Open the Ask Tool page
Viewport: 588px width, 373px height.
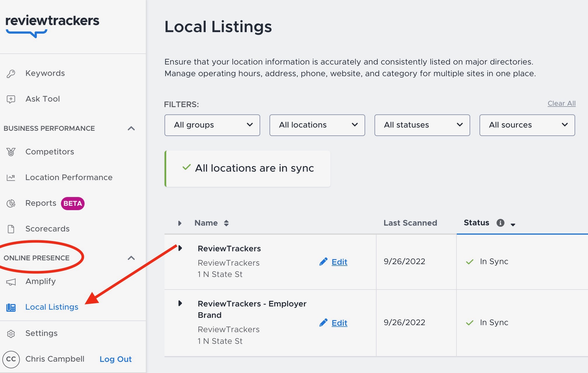(x=43, y=99)
